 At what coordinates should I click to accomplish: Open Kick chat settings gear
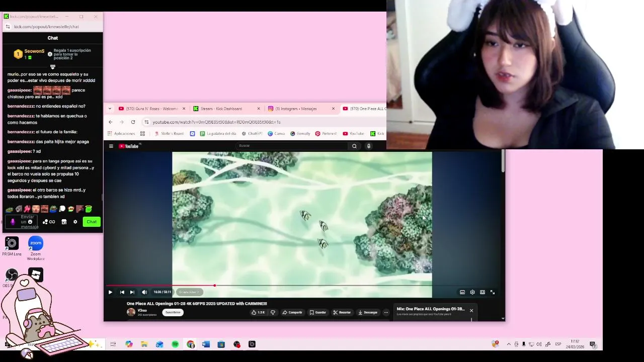(75, 222)
